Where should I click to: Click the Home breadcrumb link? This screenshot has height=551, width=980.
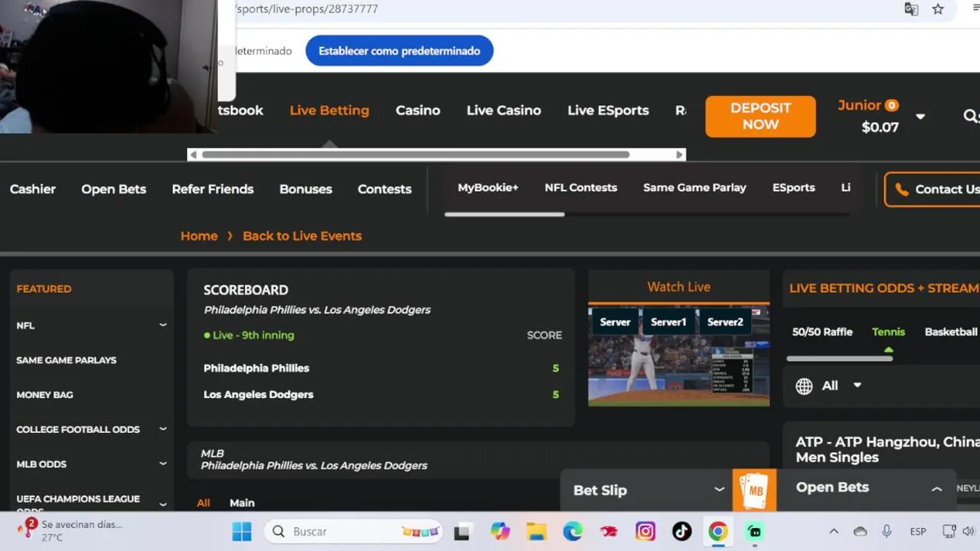[x=199, y=236]
